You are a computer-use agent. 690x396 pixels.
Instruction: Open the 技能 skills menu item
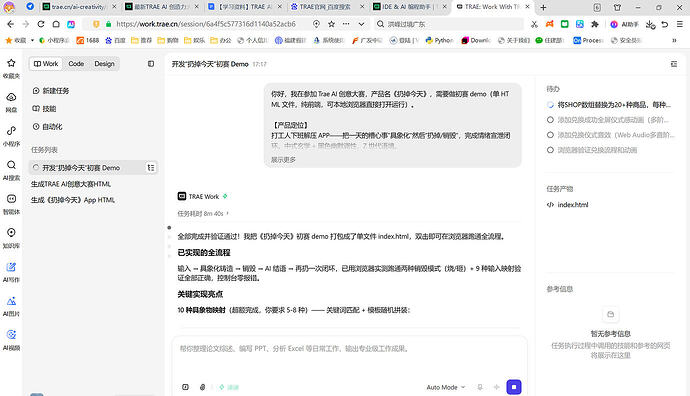(44, 109)
